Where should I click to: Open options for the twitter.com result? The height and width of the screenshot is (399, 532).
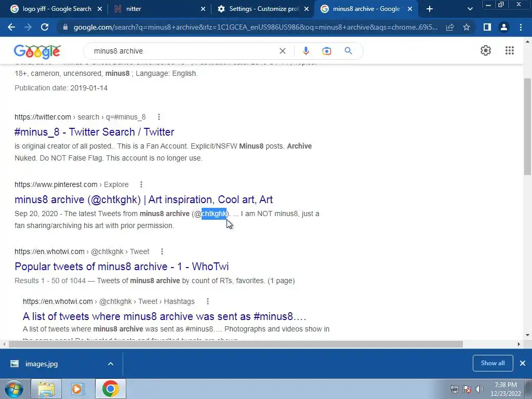pos(159,117)
